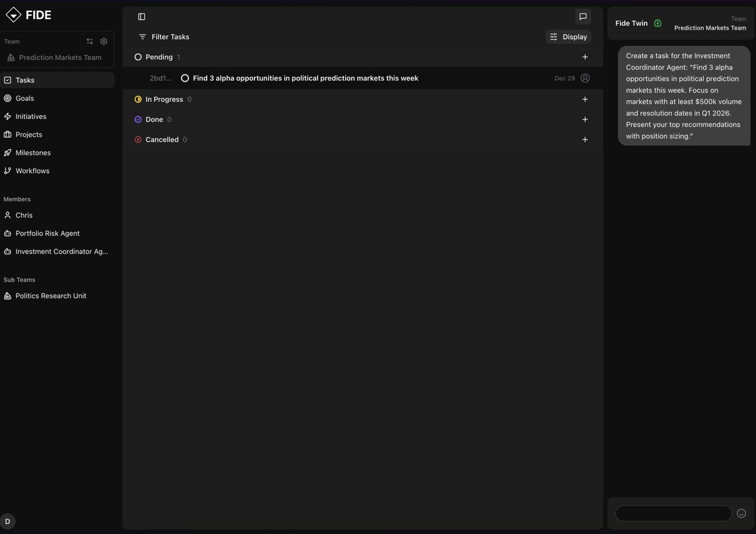The width and height of the screenshot is (756, 534).
Task: Select member Chris
Action: click(x=57, y=215)
